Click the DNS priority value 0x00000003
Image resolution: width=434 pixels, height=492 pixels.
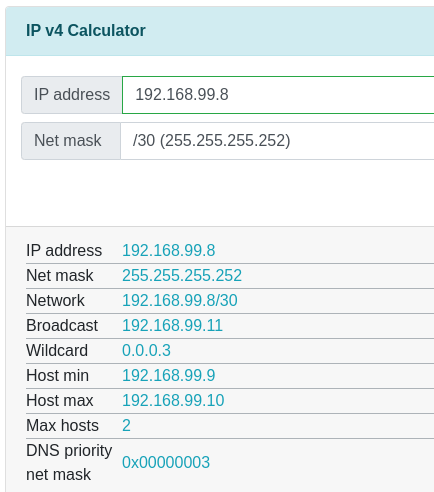pos(166,462)
